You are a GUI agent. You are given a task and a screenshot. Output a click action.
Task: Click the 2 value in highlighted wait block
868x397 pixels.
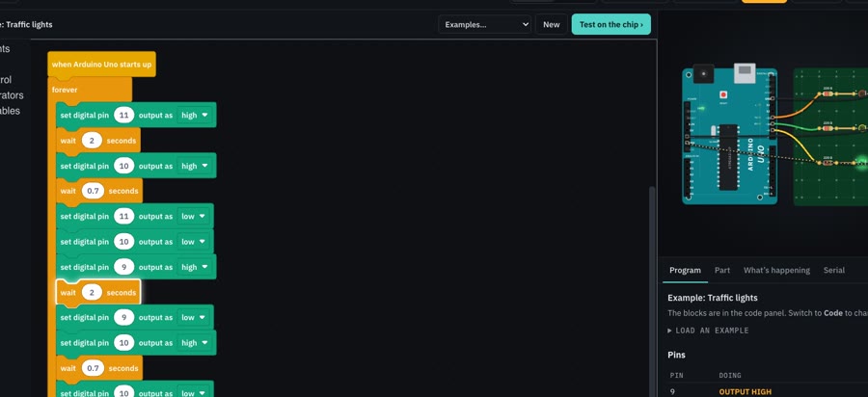pos(92,293)
